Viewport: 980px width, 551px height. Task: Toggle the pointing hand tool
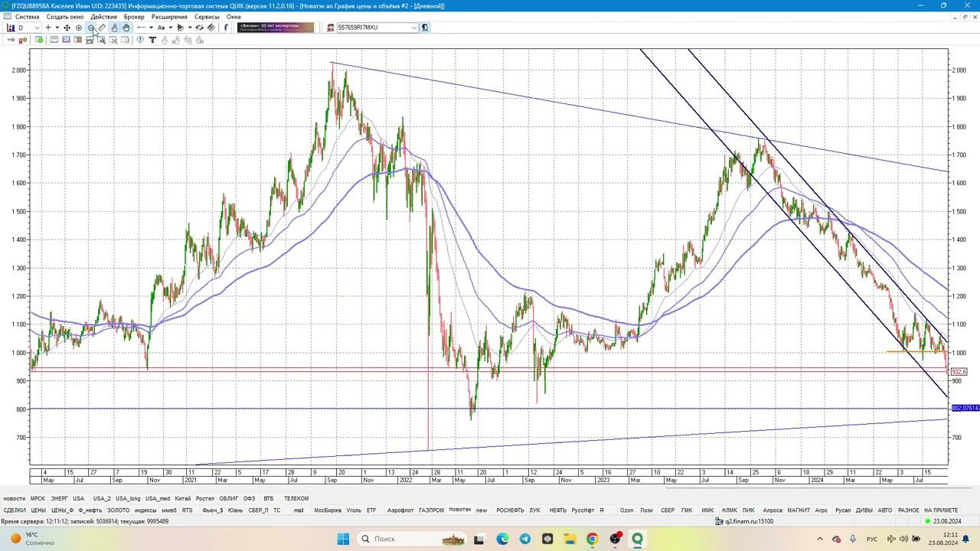pyautogui.click(x=115, y=28)
